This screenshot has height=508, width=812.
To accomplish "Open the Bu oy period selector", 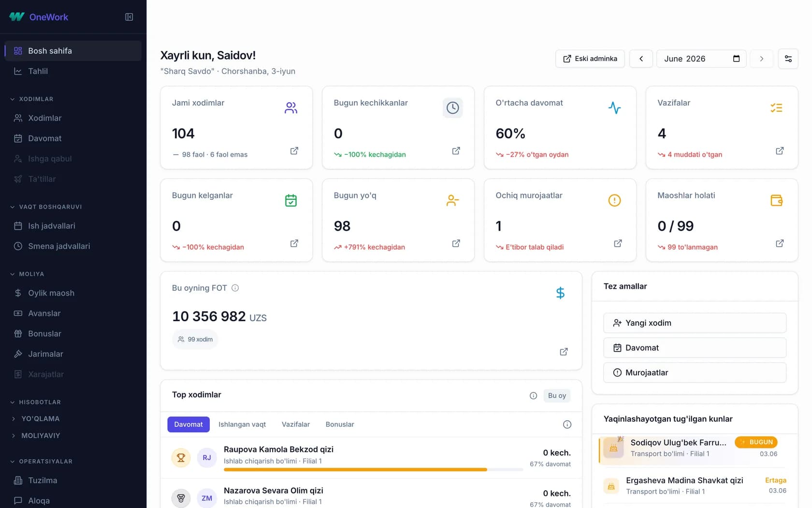I will point(557,396).
